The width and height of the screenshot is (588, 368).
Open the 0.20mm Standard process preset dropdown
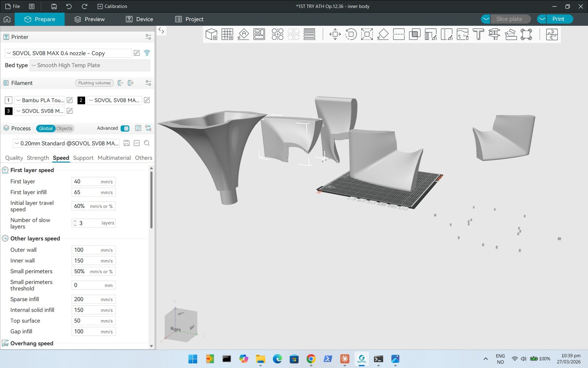[67, 143]
